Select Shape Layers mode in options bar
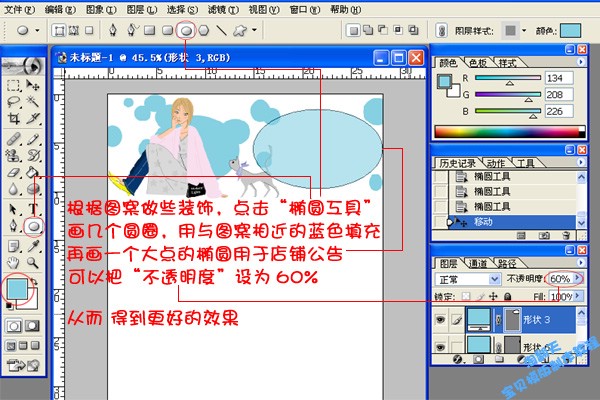This screenshot has height=400, width=600. [x=59, y=30]
